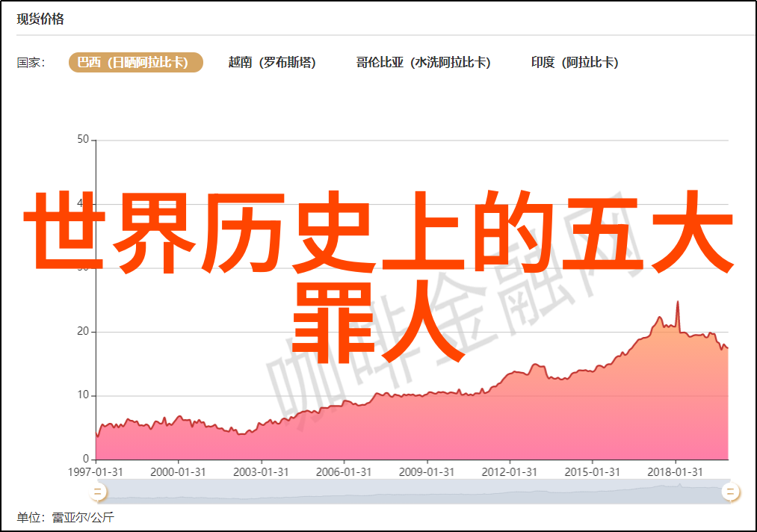Switch to 越南 (罗布斯塔) tab

click(x=272, y=62)
